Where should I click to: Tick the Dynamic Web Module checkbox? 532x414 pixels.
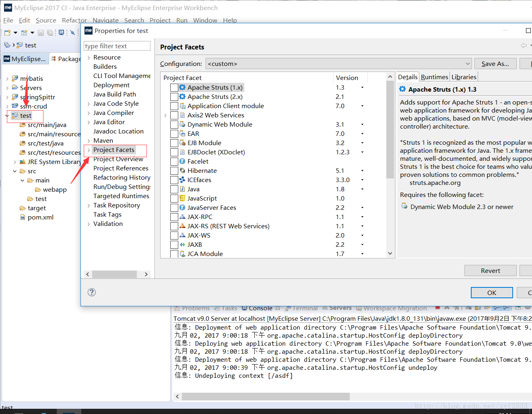(174, 124)
